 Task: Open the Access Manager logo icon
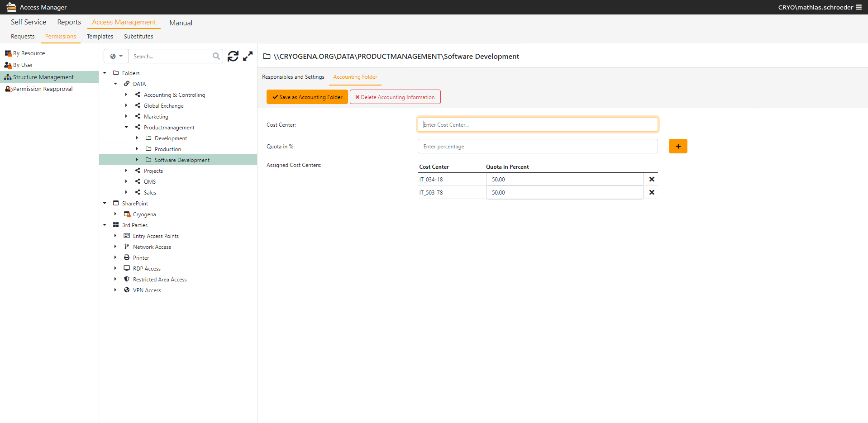(11, 7)
